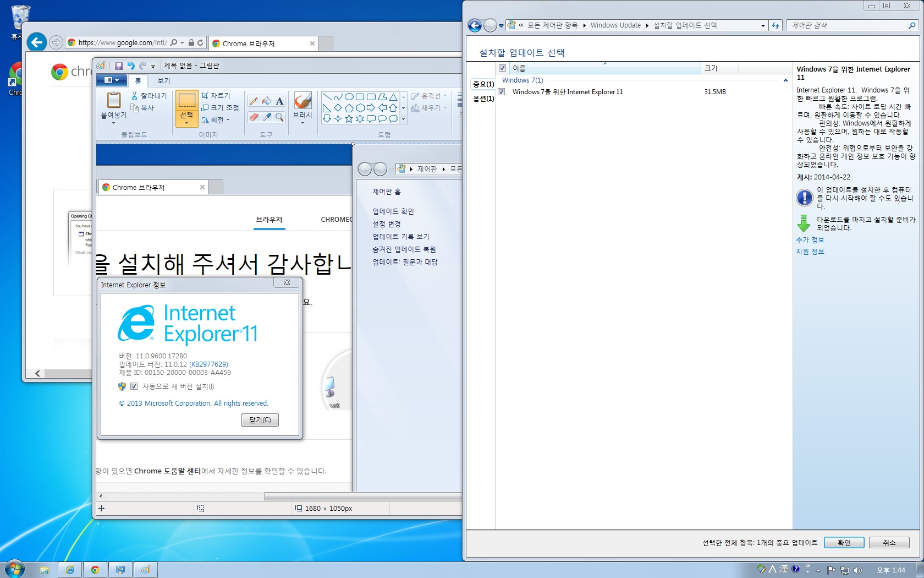Select the Pencil tool in Paint
This screenshot has height=578, width=924.
click(254, 101)
